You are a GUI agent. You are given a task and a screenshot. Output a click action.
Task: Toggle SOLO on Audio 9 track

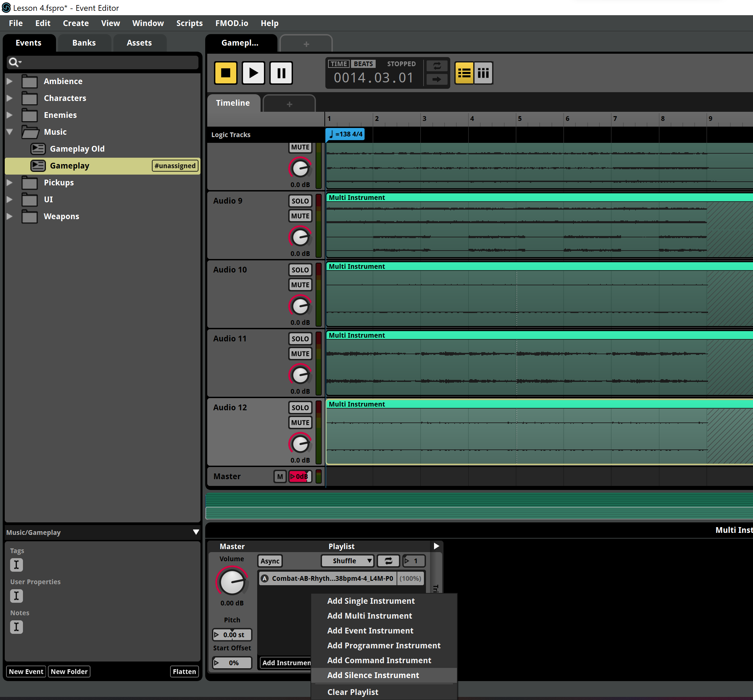click(300, 201)
